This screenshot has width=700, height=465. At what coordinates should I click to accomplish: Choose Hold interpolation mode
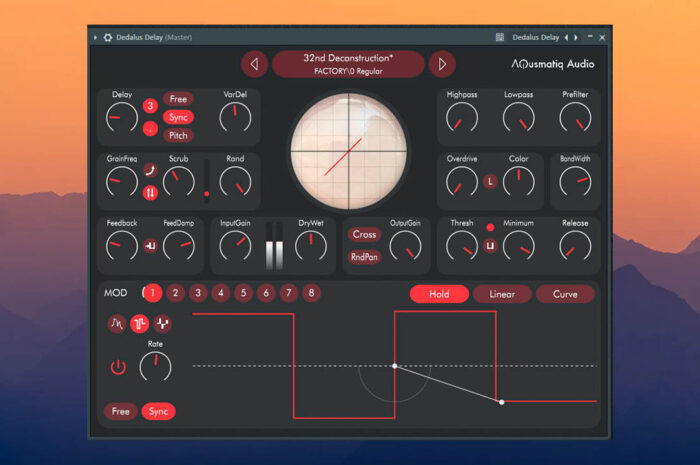pos(439,294)
